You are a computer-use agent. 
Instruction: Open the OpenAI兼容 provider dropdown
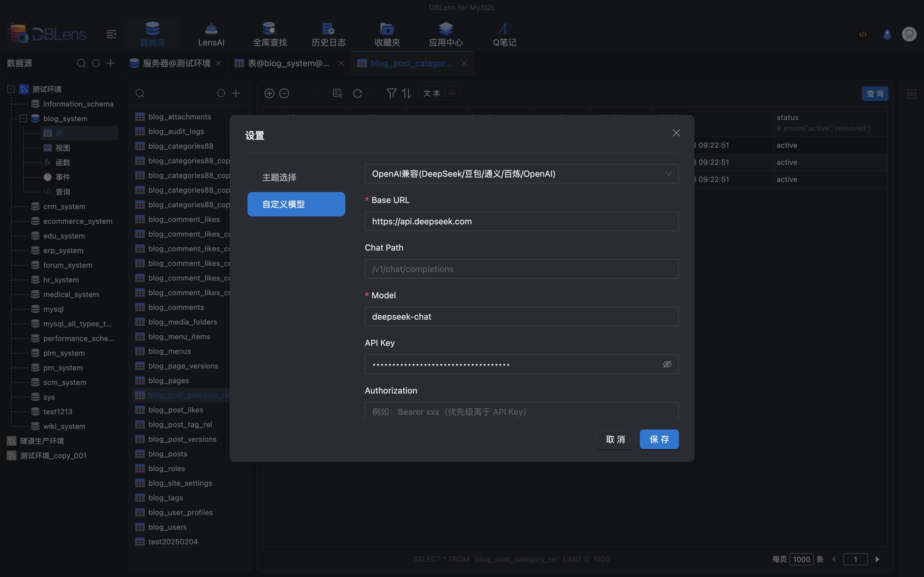pyautogui.click(x=521, y=174)
